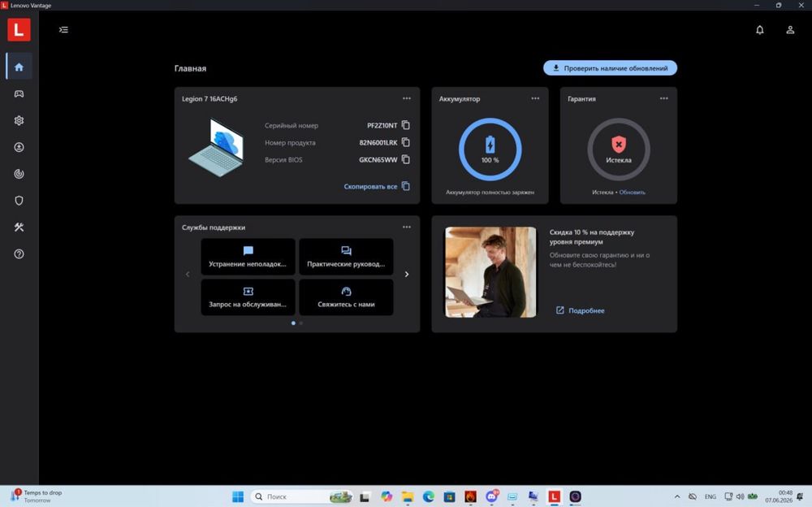
Task: Open the weather widget 'Temps to drop'
Action: pyautogui.click(x=37, y=496)
